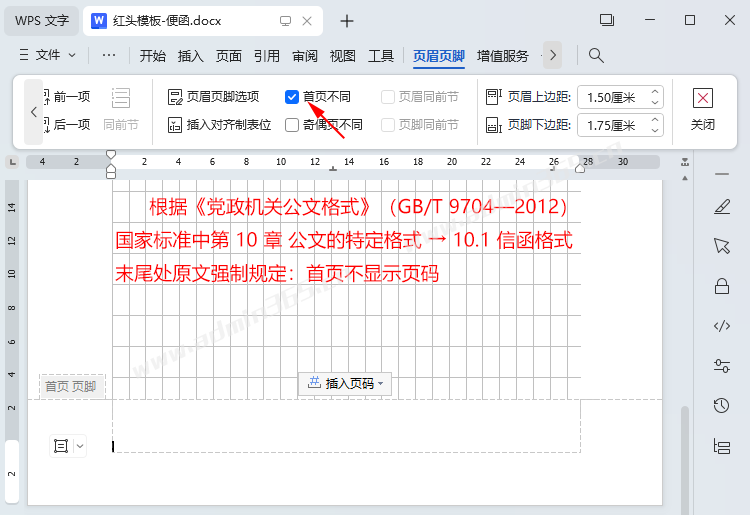The image size is (750, 515).
Task: Click the sidebar code brackets icon
Action: pos(722,326)
